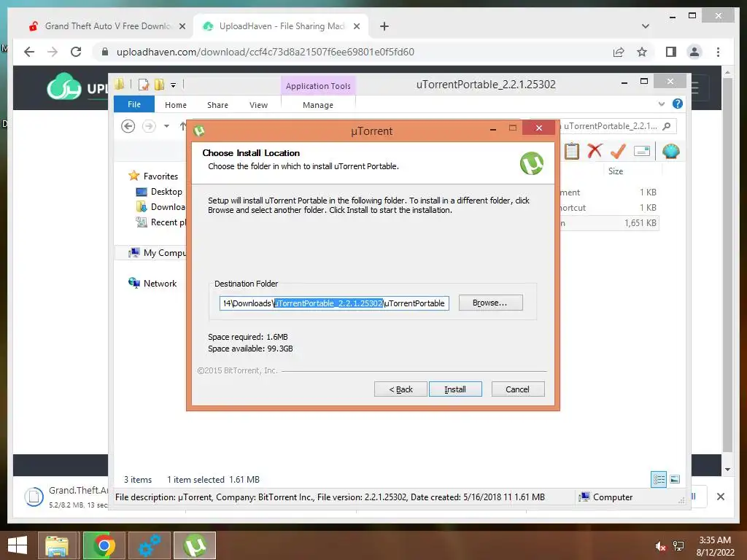Click the Back button in uTorrent setup
This screenshot has width=747, height=560.
click(x=400, y=389)
